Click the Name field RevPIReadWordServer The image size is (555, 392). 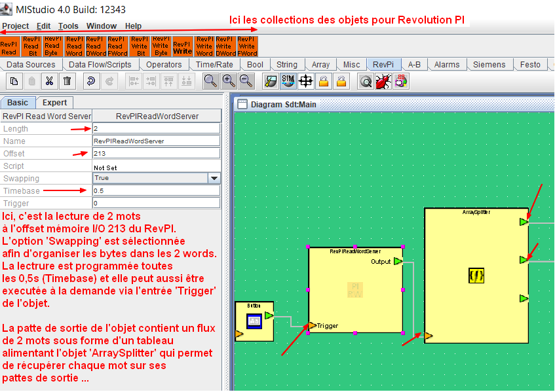click(x=157, y=141)
